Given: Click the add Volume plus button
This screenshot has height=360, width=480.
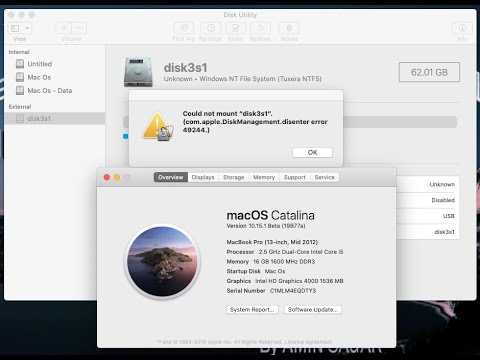Looking at the screenshot, I should coord(64,28).
